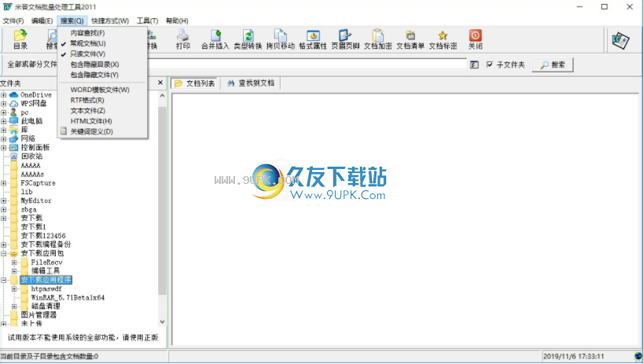The width and height of the screenshot is (643, 364).
Task: Open the 目录 directory toolbar icon
Action: [20, 39]
